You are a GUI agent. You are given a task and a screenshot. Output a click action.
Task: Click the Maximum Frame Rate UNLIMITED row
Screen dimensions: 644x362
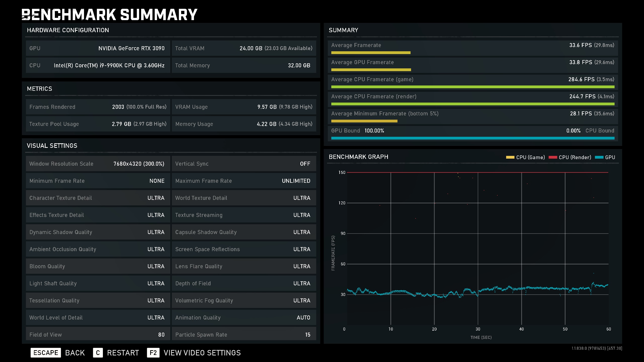tap(244, 181)
